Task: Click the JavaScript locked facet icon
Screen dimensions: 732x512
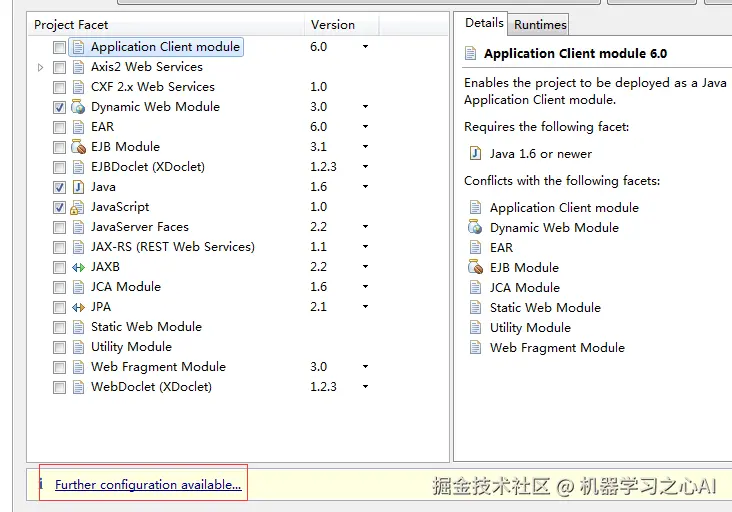Action: (x=77, y=207)
